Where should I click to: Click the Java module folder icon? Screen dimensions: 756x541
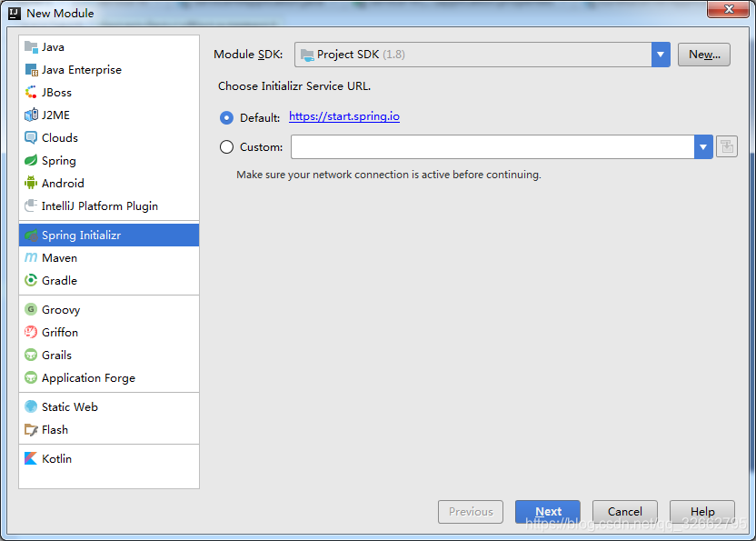[x=31, y=47]
